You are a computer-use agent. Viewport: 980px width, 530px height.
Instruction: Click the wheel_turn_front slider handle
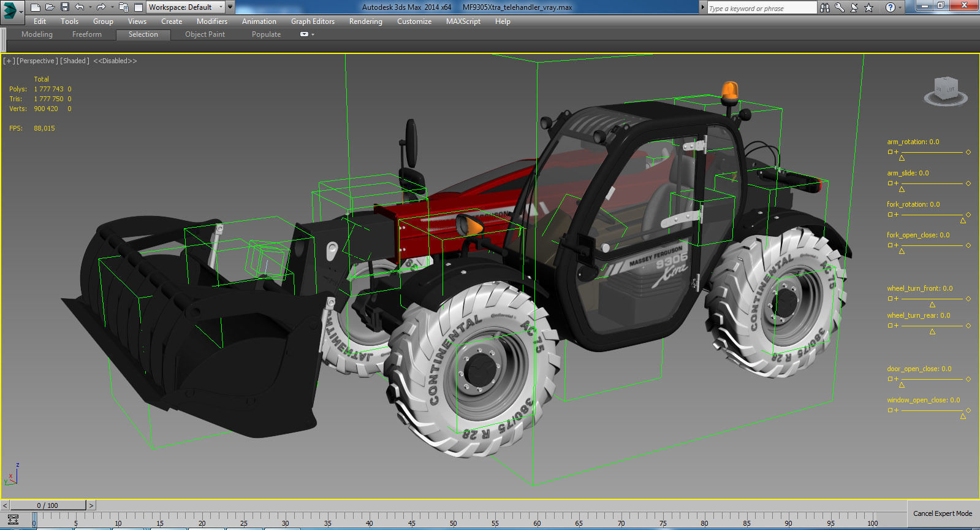coord(932,304)
